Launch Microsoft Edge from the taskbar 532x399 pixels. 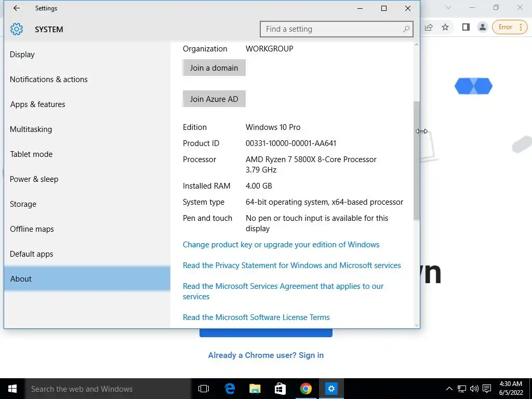pyautogui.click(x=230, y=389)
